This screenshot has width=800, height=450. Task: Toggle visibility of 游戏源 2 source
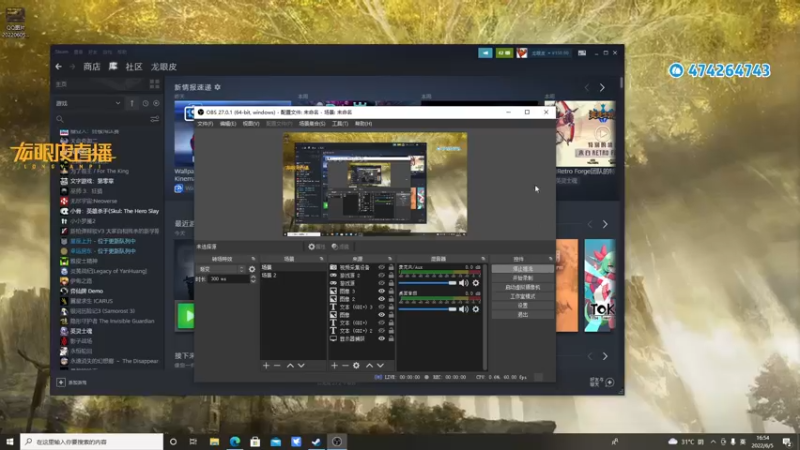pyautogui.click(x=381, y=275)
